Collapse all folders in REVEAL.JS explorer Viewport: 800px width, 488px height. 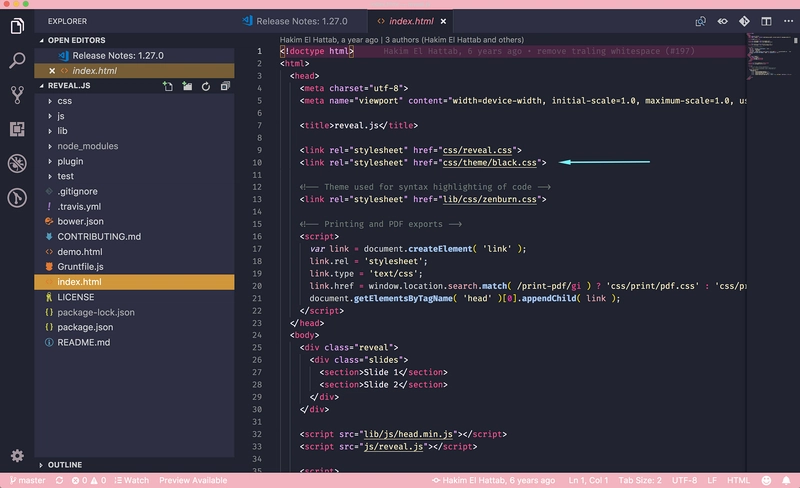(x=225, y=86)
